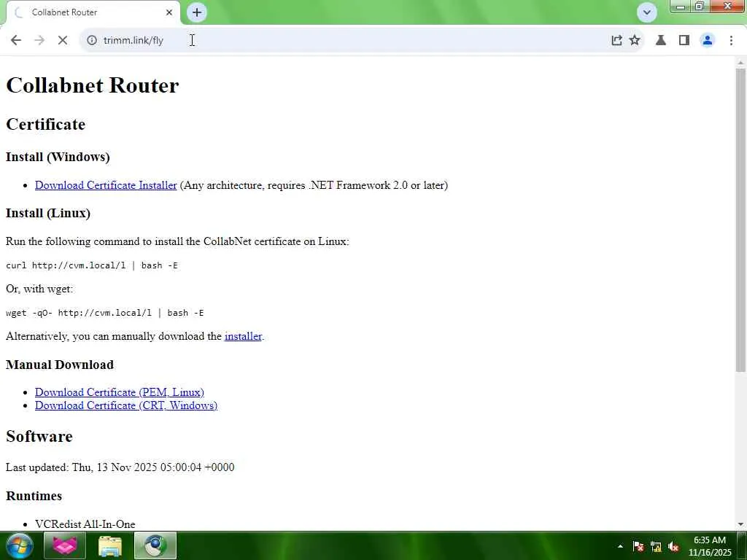Toggle the side panel icon
The image size is (747, 560).
(684, 40)
